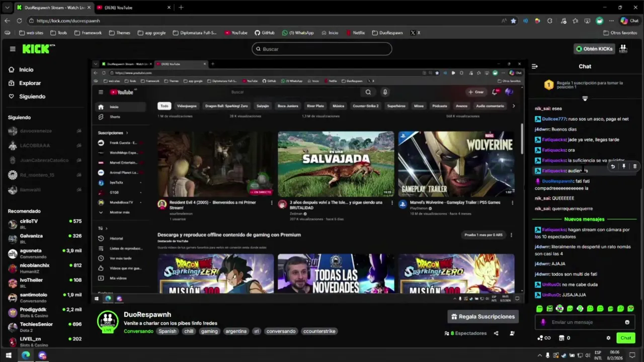Image resolution: width=644 pixels, height=362 pixels.
Task: Select the gaming tag
Action: pos(209,331)
